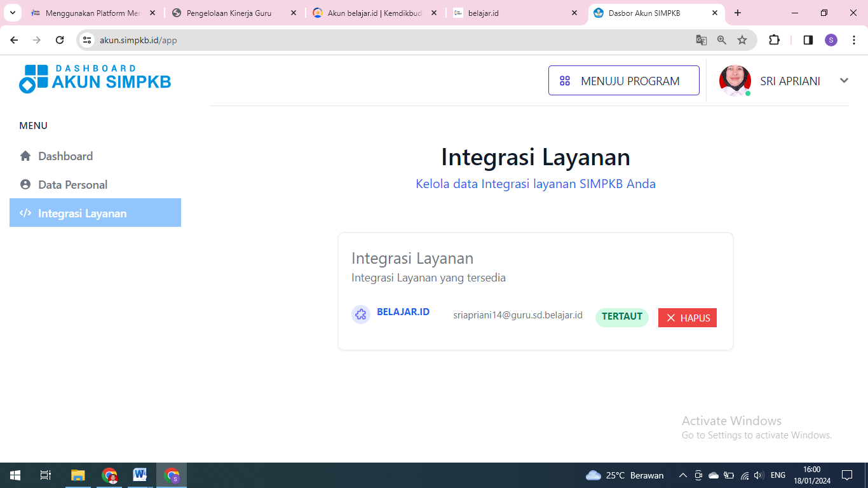The width and height of the screenshot is (868, 488).
Task: Click the Google Translate icon in address bar
Action: (x=702, y=40)
